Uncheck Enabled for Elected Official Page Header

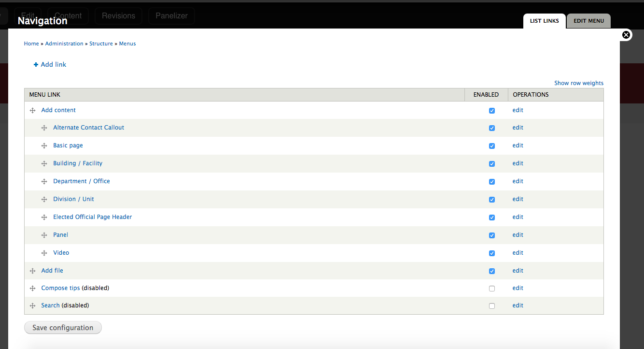(492, 218)
